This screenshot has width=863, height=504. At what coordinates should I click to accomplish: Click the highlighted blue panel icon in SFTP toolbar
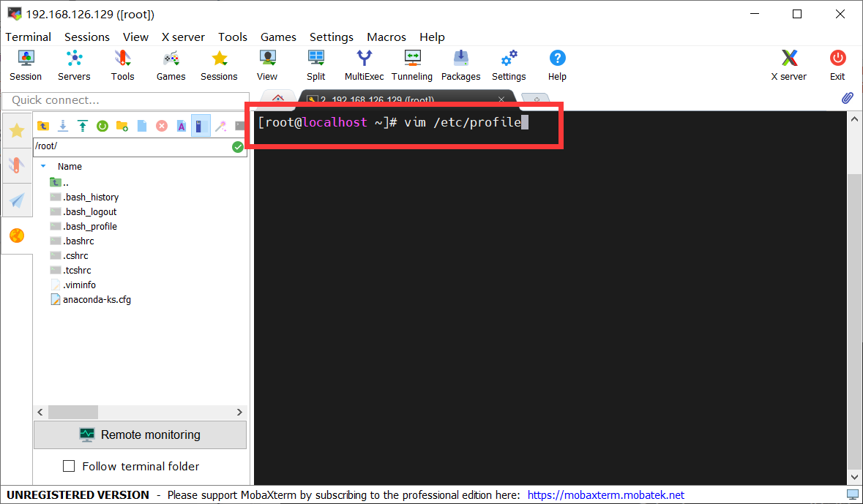201,126
